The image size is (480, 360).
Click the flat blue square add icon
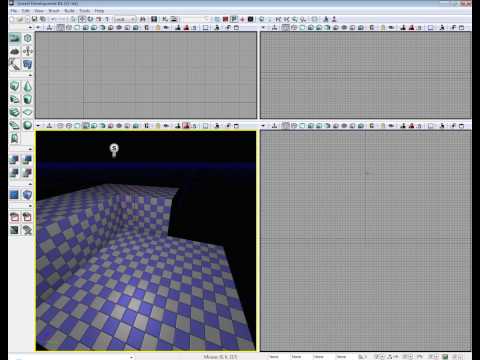(15, 195)
